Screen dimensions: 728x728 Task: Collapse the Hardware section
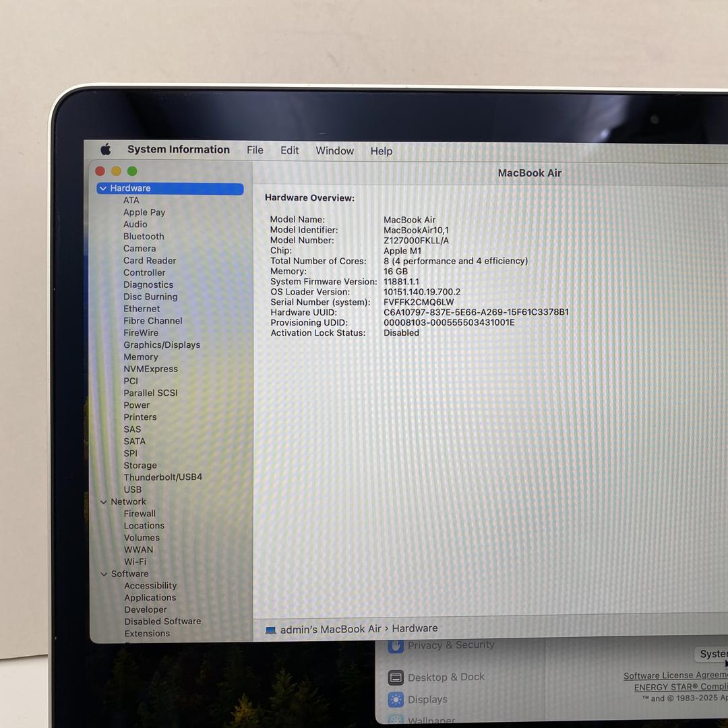pos(103,189)
